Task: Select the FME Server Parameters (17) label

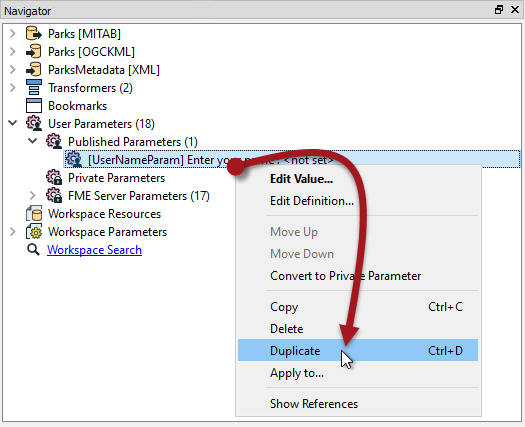Action: 139,196
